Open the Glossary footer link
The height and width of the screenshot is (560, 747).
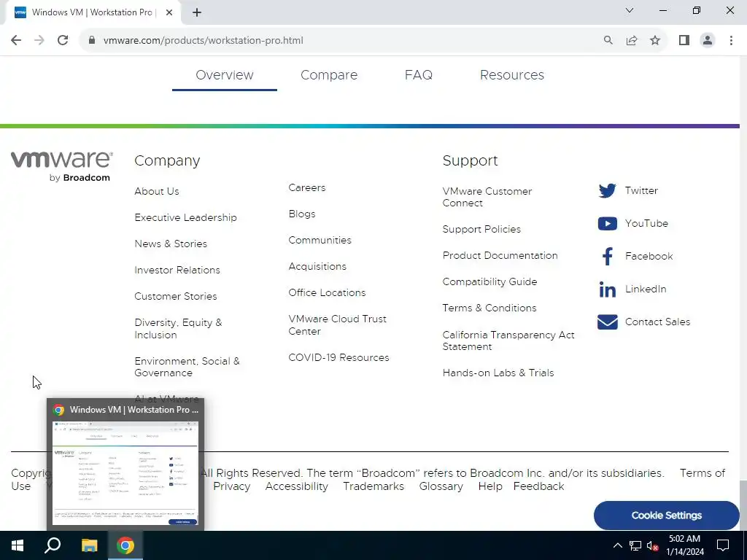pos(441,486)
